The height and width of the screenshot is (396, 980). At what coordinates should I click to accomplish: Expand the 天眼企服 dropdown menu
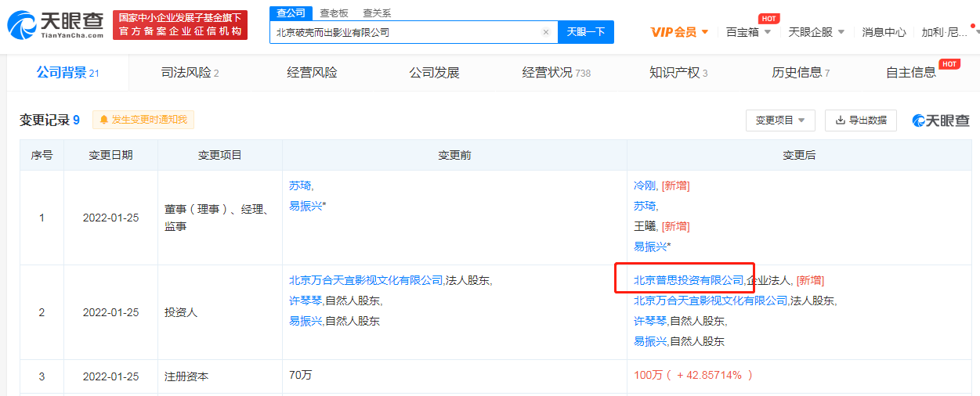(x=816, y=32)
